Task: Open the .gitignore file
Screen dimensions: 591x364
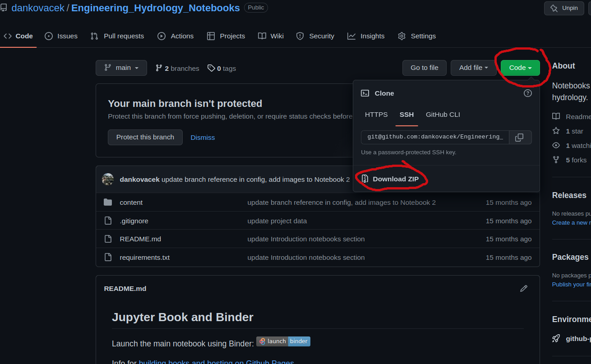Action: (x=134, y=221)
